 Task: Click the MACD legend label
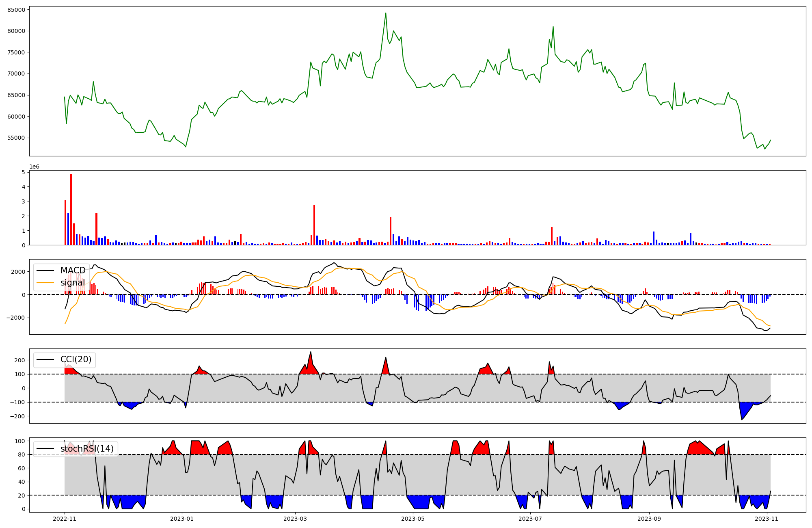73,270
